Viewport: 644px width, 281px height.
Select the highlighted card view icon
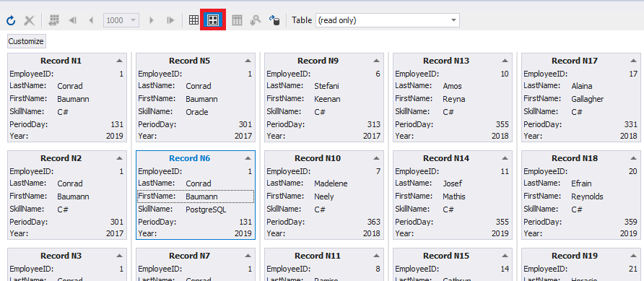tap(213, 20)
